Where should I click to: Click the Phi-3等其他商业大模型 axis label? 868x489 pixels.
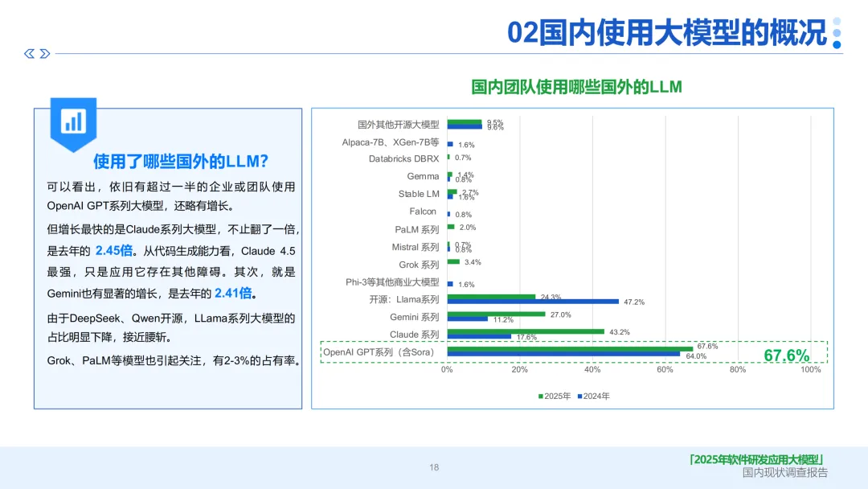[392, 281]
